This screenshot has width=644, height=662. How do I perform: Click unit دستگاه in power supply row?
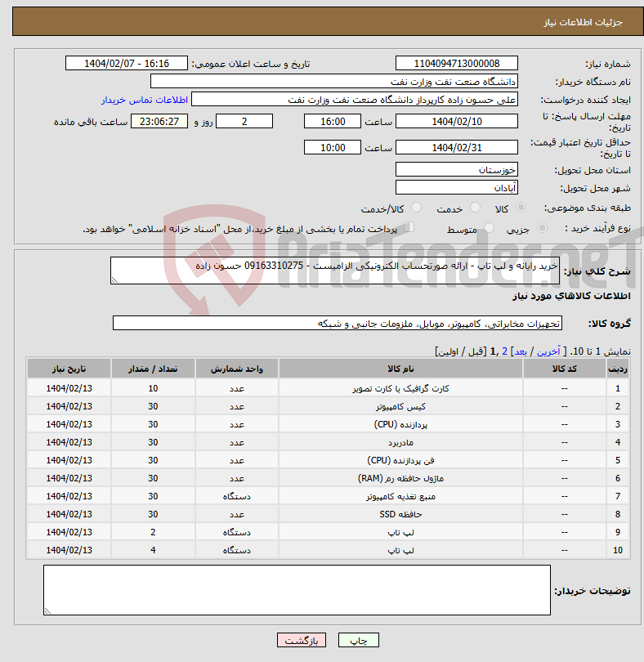[236, 497]
